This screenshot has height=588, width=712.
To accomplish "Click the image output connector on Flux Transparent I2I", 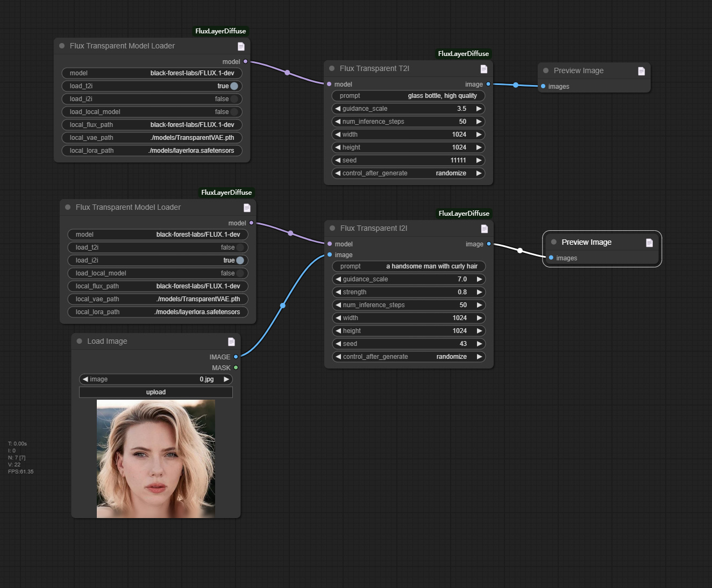I will 488,244.
